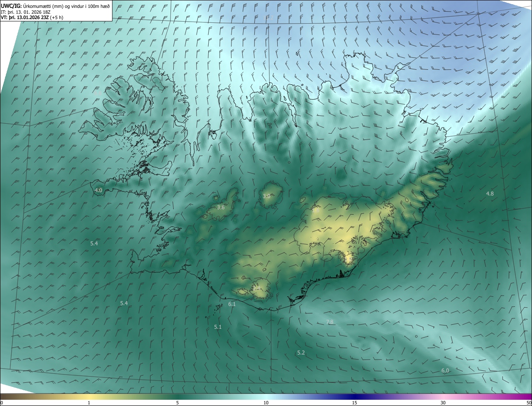Click the 4.8 value label east of Iceland
The width and height of the screenshot is (532, 406).
point(490,194)
